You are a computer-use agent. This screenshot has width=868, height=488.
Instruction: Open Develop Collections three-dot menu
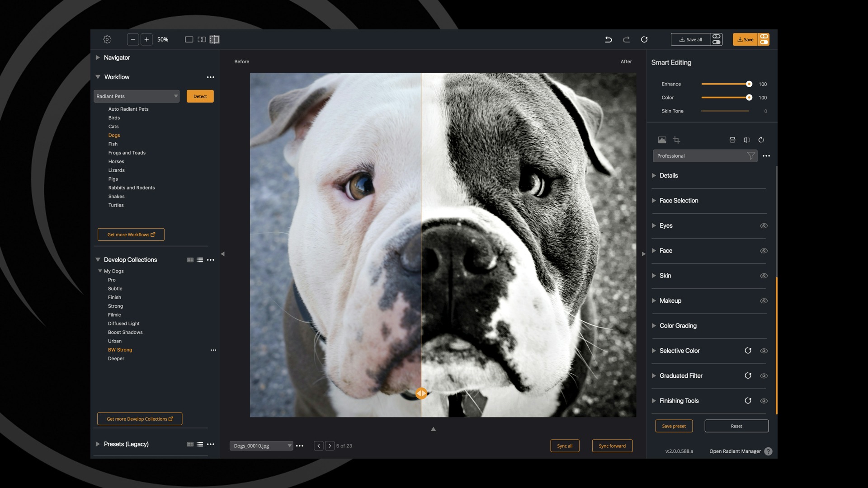click(211, 260)
